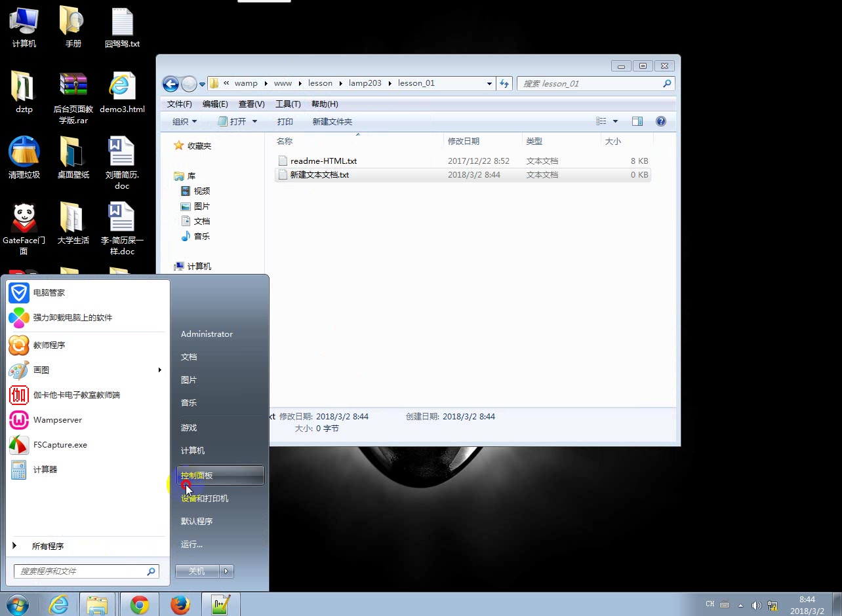Open the 编辑(E) menu
Viewport: 842px width, 616px height.
(215, 104)
